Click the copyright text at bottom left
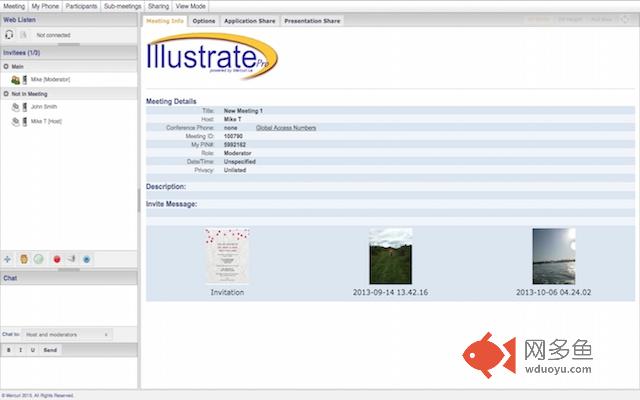Viewport: 640px width, 400px height. coord(38,396)
